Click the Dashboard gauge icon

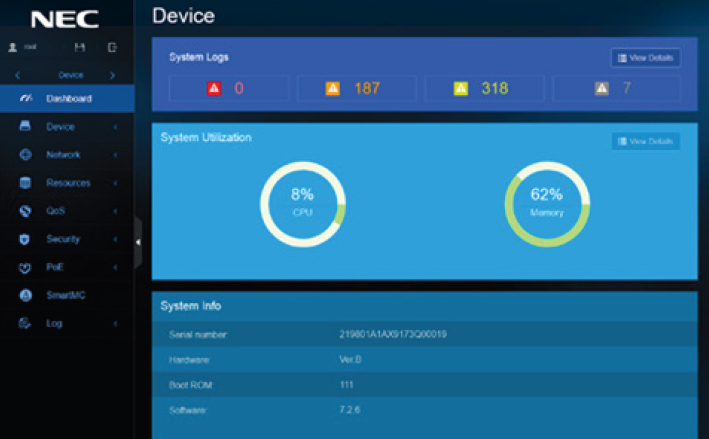[x=26, y=98]
